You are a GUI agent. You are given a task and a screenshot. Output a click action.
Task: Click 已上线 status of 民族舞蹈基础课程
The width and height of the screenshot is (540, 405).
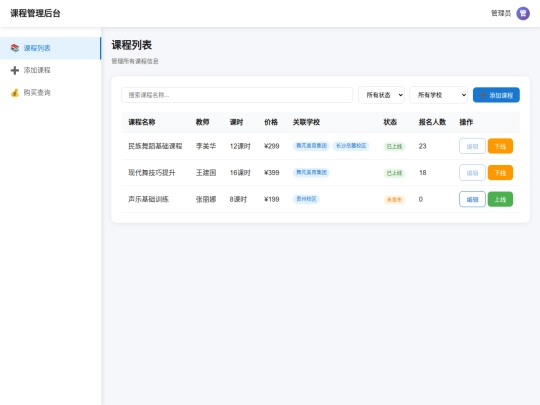coord(394,146)
